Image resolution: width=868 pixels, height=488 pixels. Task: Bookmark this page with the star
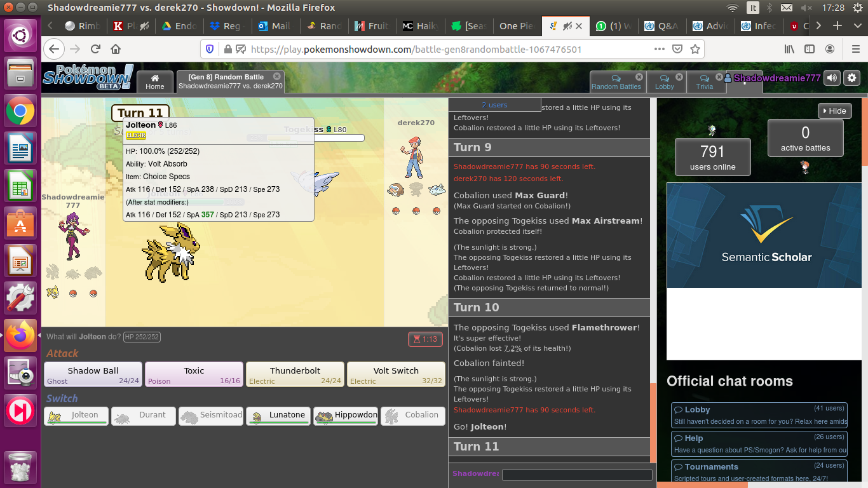tap(695, 49)
